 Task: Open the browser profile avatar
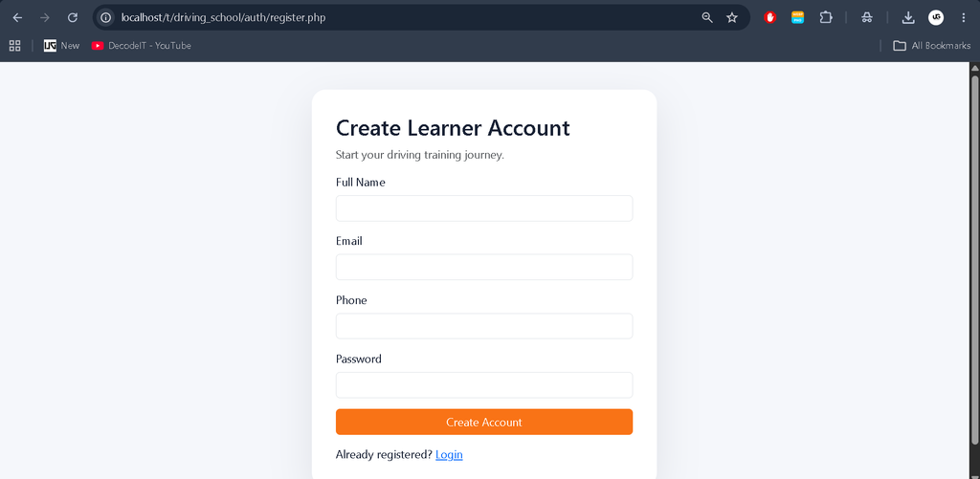(x=936, y=17)
